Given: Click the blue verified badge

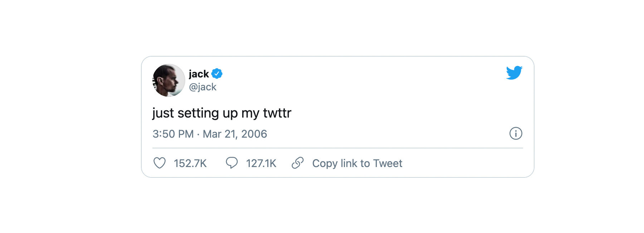Looking at the screenshot, I should tap(217, 73).
